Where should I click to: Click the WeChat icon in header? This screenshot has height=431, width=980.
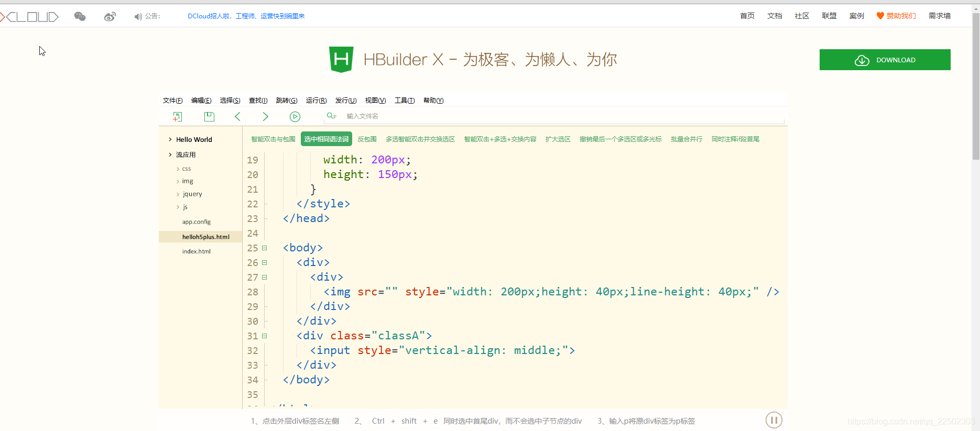tap(80, 16)
